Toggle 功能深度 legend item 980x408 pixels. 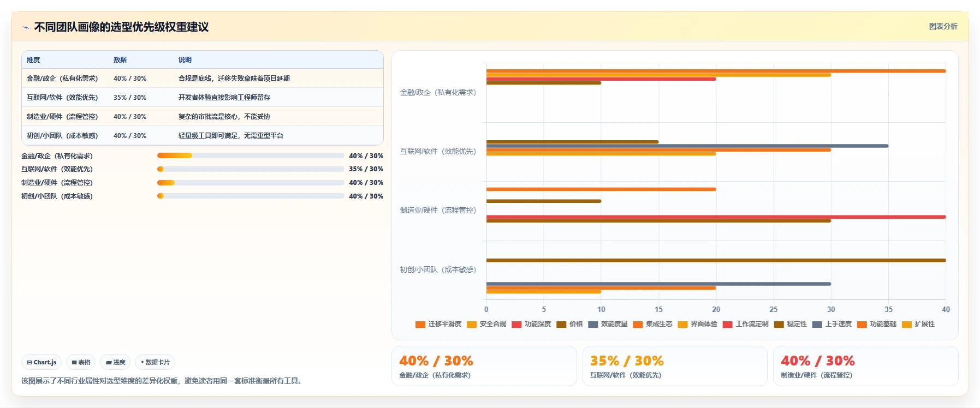point(531,324)
